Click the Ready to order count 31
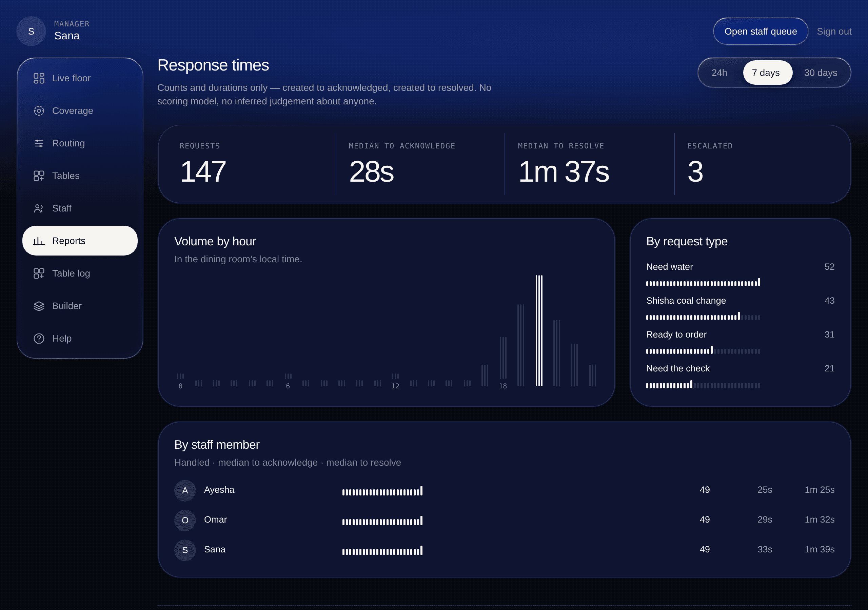The width and height of the screenshot is (868, 610). point(829,334)
